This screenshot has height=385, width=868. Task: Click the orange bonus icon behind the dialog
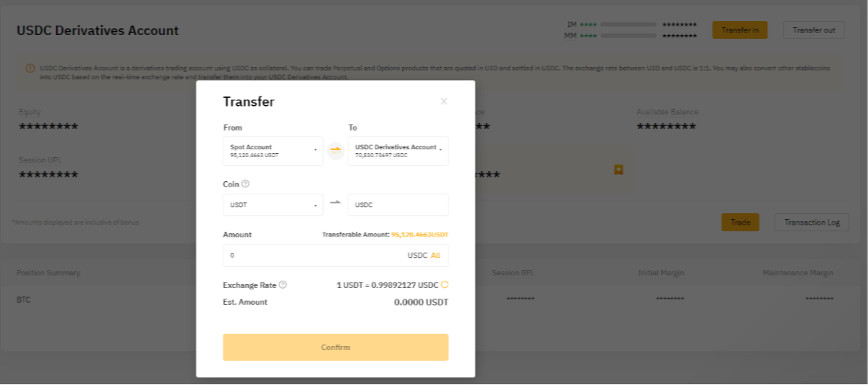pyautogui.click(x=618, y=169)
